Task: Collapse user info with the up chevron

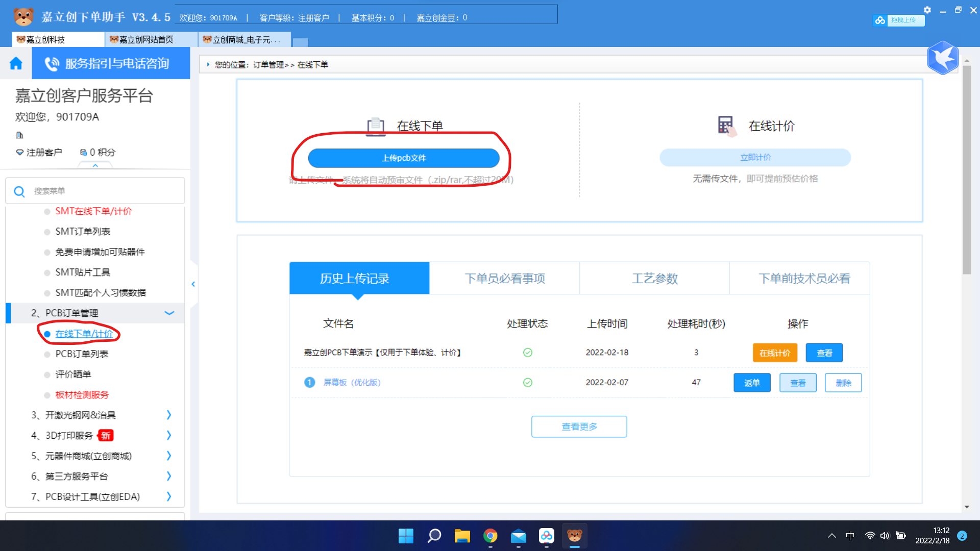Action: click(95, 165)
